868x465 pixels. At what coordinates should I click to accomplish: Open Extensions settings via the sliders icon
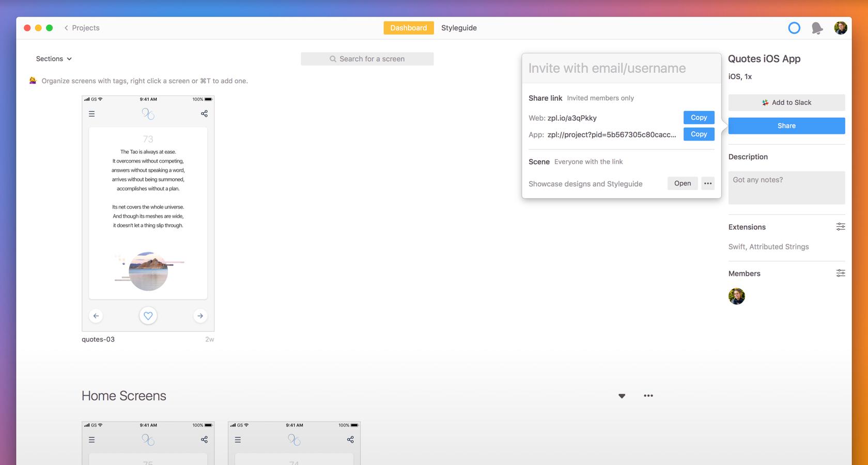(841, 226)
